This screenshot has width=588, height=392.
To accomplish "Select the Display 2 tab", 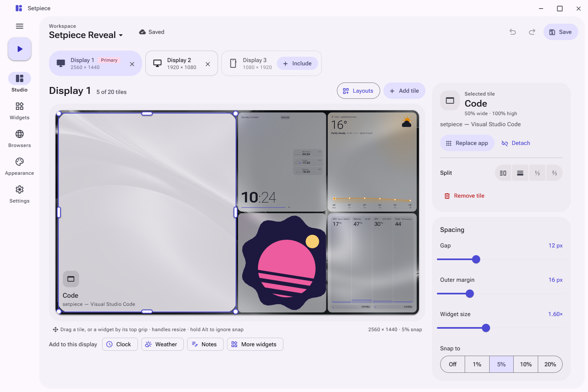I will coord(182,63).
